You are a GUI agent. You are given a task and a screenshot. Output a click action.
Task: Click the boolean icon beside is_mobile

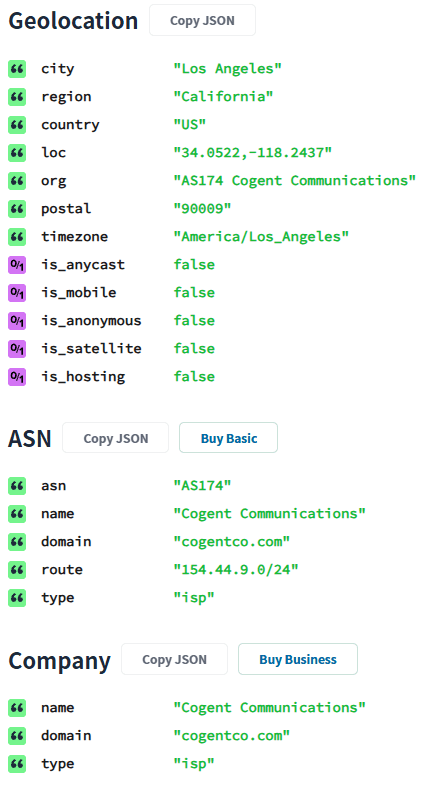coord(17,293)
